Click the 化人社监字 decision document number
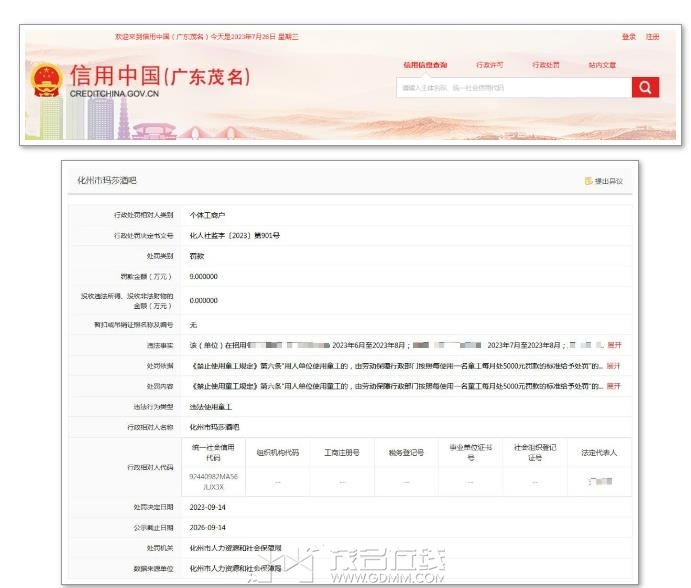The width and height of the screenshot is (691, 588). coord(234,235)
